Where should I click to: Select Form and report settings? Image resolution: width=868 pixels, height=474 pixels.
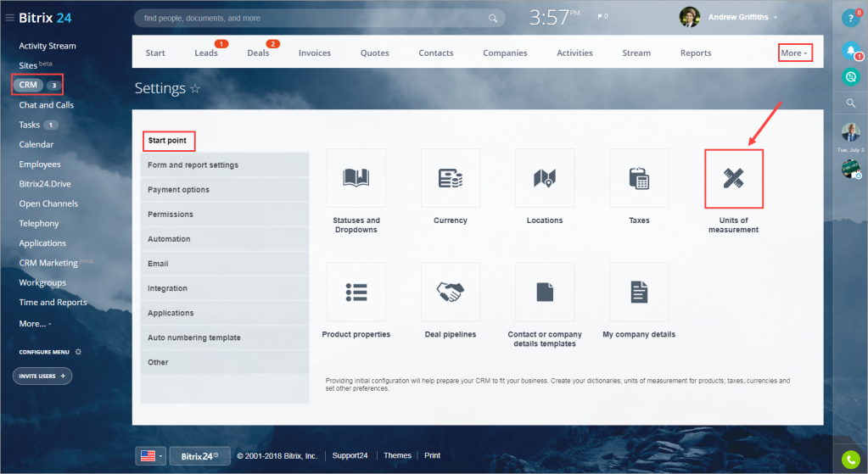(x=225, y=165)
